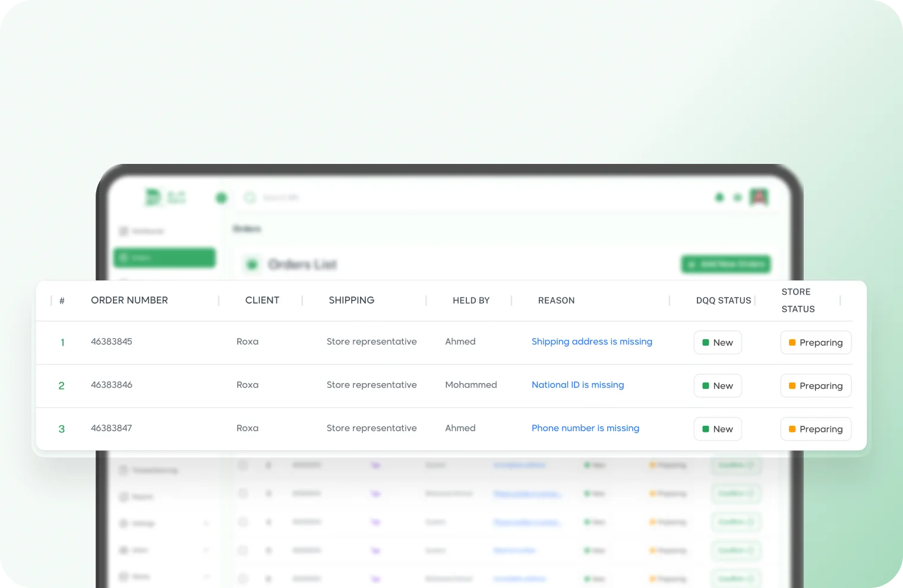The image size is (903, 588).
Task: Open the Dashboard sidebar menu item
Action: tap(147, 231)
